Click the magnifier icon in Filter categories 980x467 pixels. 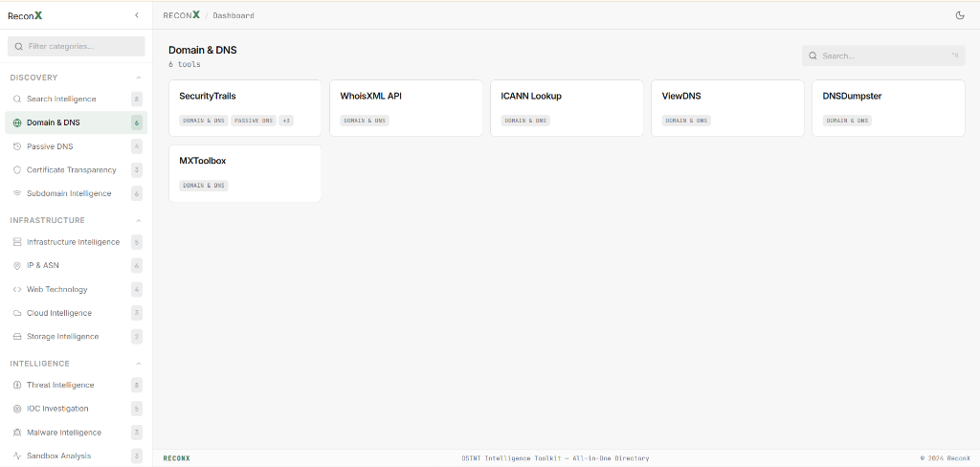tap(19, 46)
